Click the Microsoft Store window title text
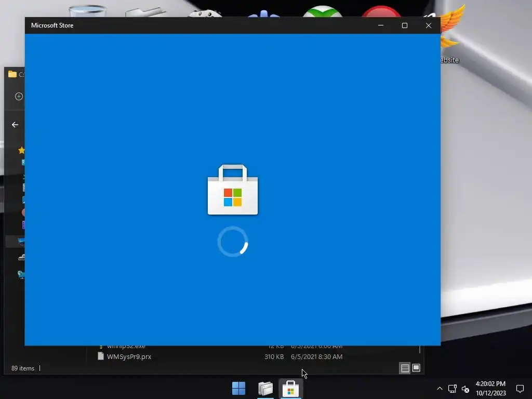 click(52, 25)
